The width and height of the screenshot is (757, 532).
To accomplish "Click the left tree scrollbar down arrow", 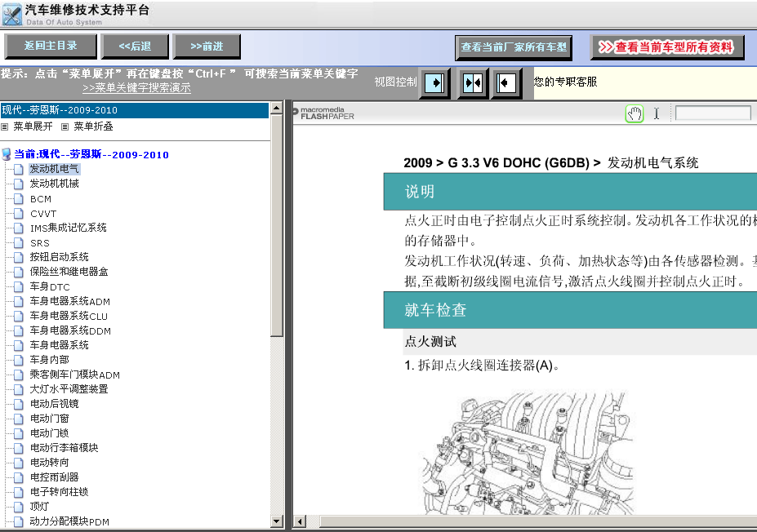I will (277, 521).
